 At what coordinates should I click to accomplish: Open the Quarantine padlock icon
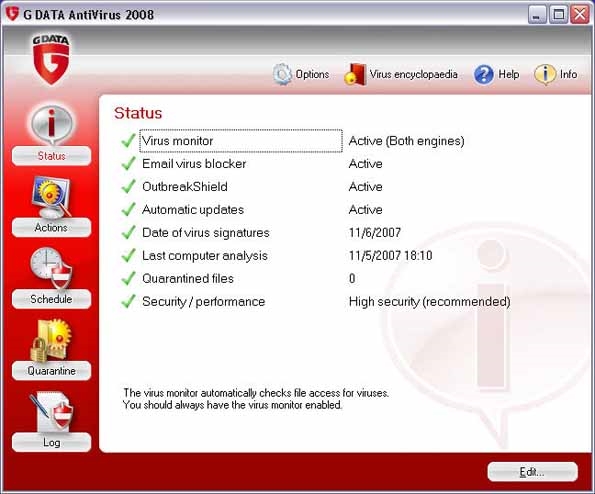51,340
